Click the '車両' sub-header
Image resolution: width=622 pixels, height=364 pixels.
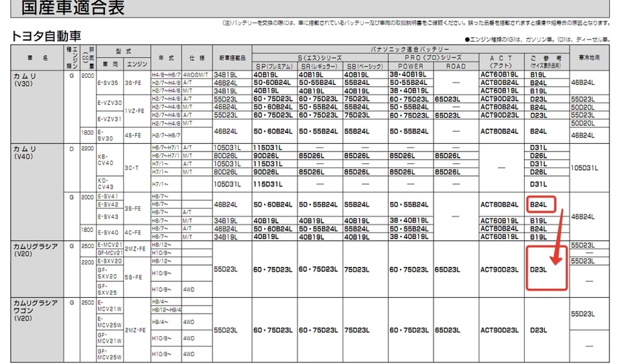tap(110, 64)
